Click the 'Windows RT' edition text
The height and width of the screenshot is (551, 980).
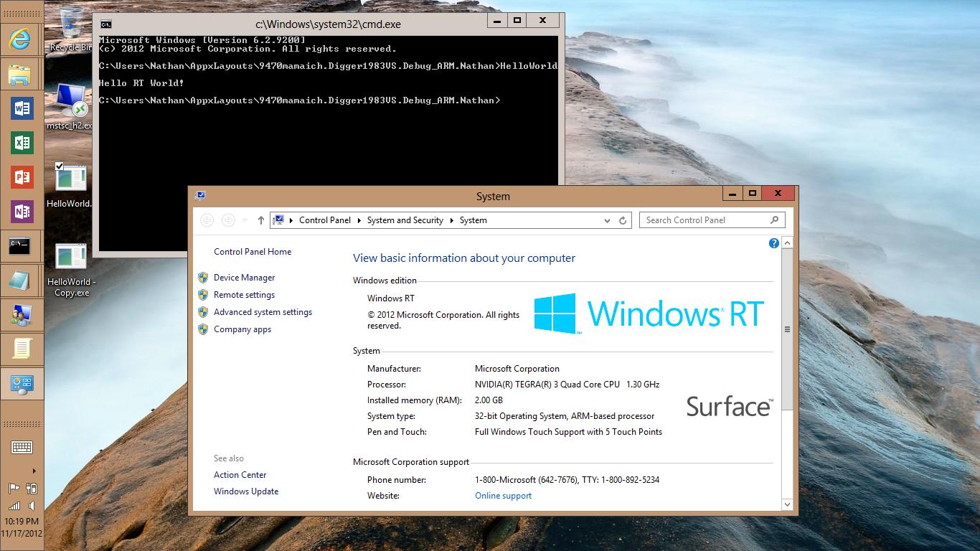391,298
